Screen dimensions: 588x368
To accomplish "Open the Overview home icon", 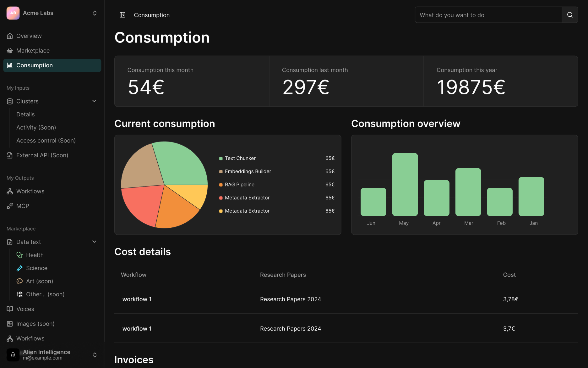I will point(10,36).
